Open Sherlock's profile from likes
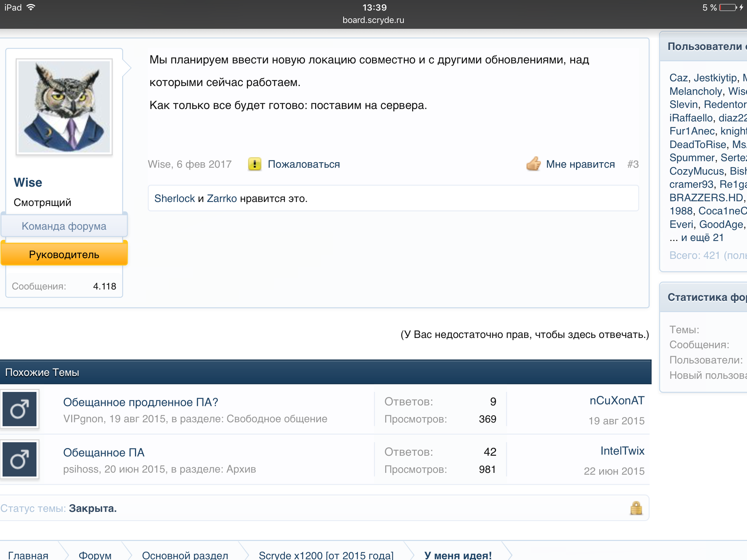This screenshot has width=747, height=560. pos(174,198)
